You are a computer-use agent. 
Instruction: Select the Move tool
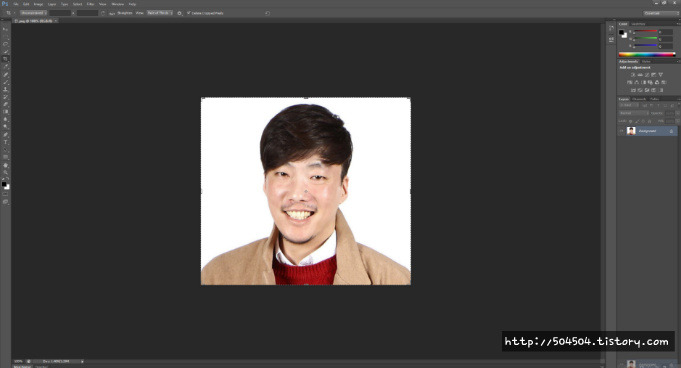coord(5,29)
